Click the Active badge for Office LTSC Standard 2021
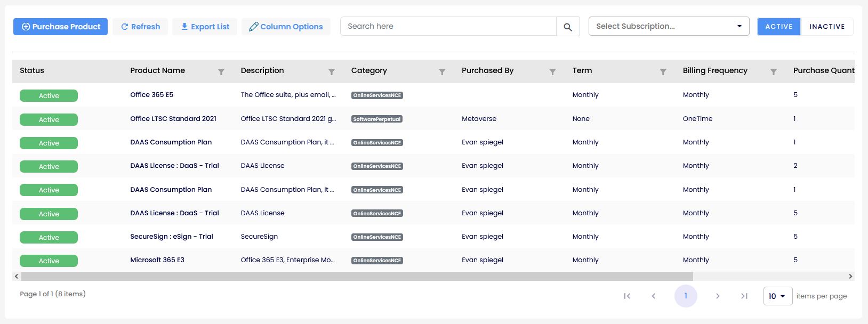Image resolution: width=868 pixels, height=324 pixels. coord(49,120)
